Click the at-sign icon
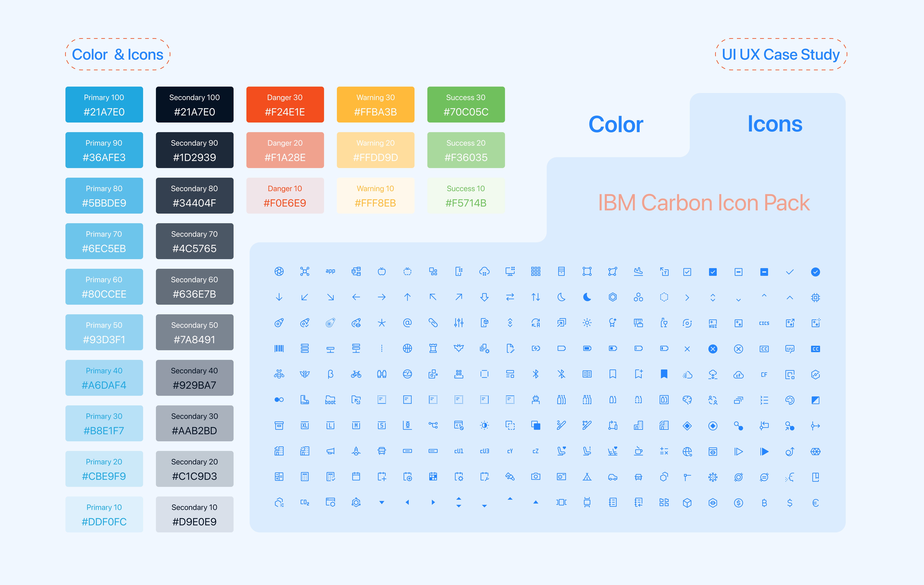Image resolution: width=924 pixels, height=585 pixels. pos(407,323)
